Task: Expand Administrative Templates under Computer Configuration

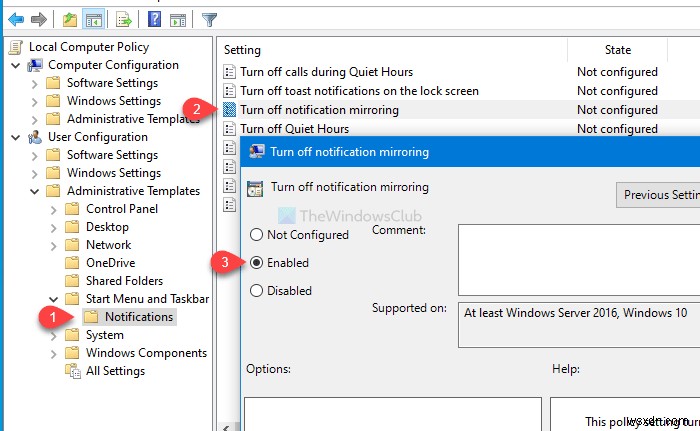Action: pyautogui.click(x=35, y=120)
